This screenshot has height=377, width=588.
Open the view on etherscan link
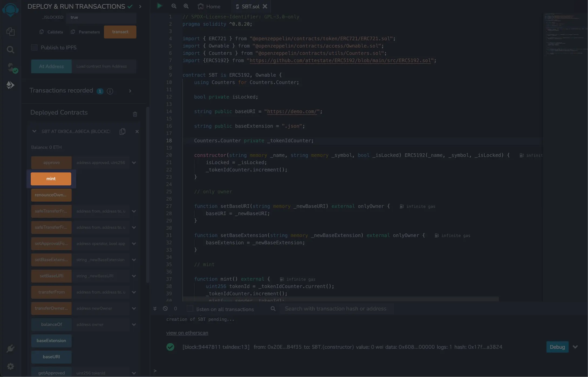click(x=187, y=333)
